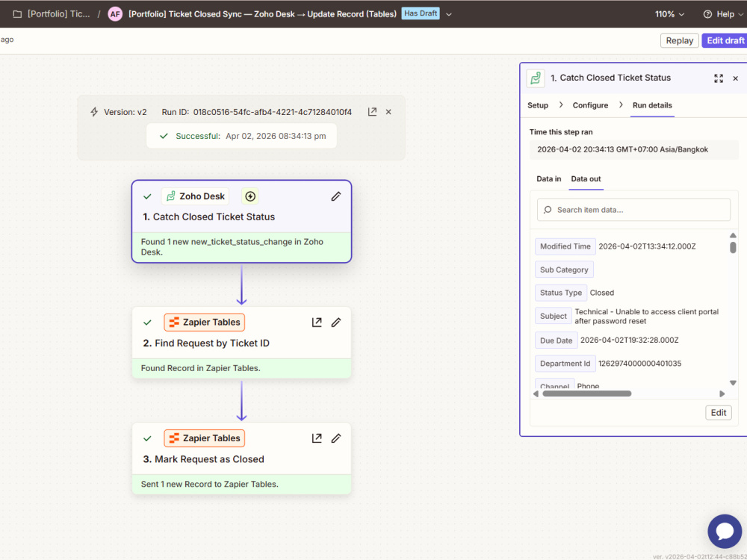Select the Find Request by Ticket ID step
Image resolution: width=747 pixels, height=560 pixels.
pos(241,343)
